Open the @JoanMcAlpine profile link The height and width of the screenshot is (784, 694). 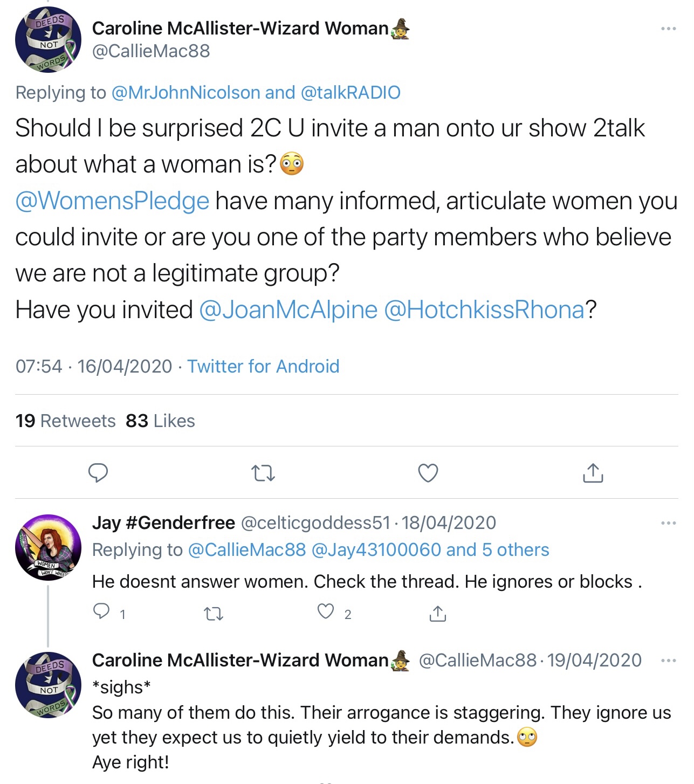(288, 310)
